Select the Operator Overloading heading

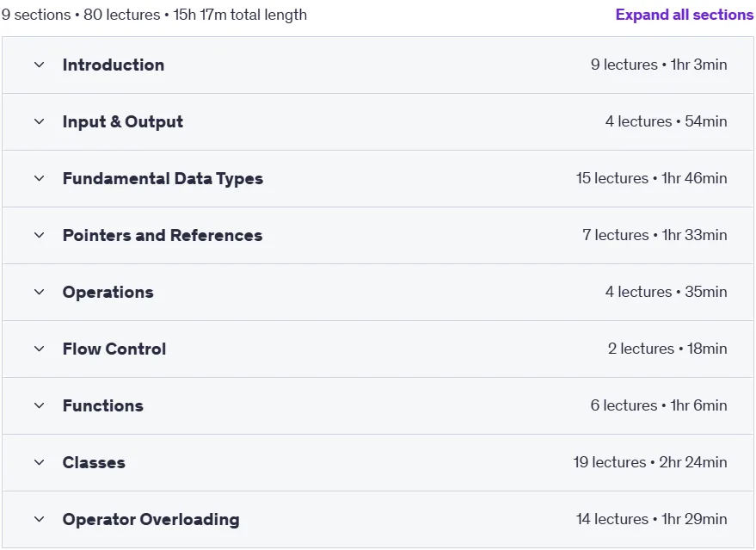click(151, 520)
